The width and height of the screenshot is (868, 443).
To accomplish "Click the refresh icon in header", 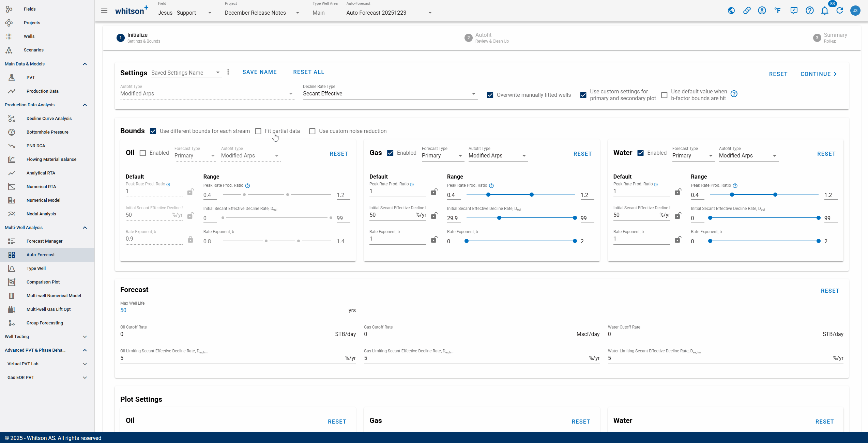I will [840, 11].
